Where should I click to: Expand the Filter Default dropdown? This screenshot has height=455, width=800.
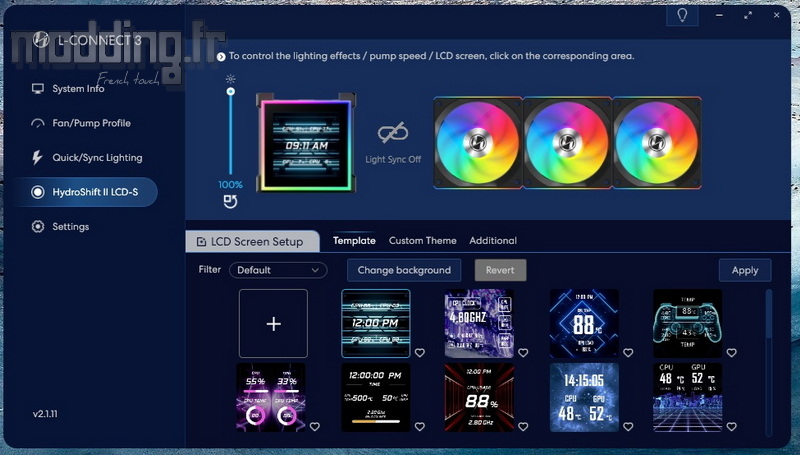click(278, 270)
